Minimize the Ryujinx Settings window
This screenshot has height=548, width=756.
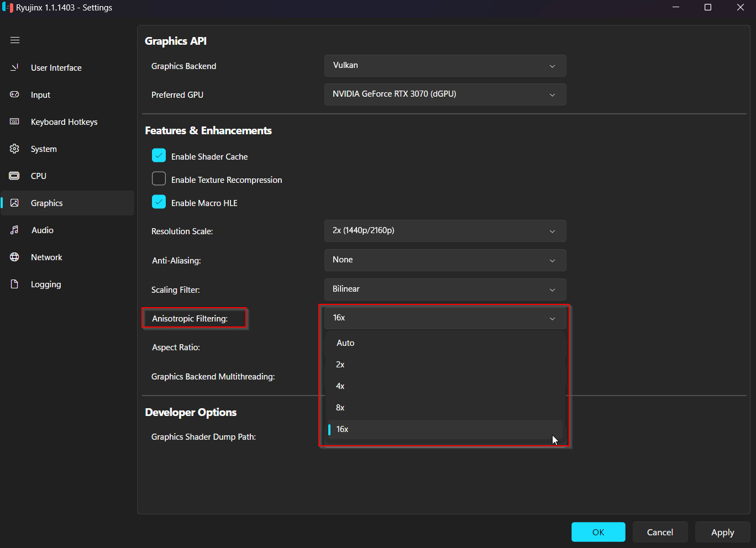(676, 8)
